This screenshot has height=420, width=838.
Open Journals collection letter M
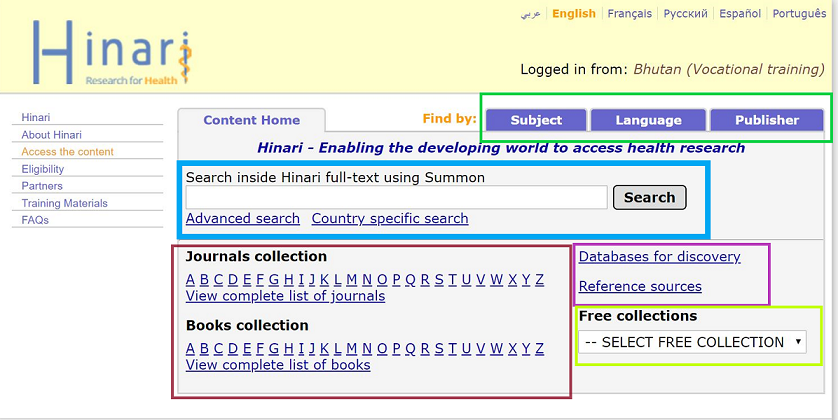pos(351,279)
